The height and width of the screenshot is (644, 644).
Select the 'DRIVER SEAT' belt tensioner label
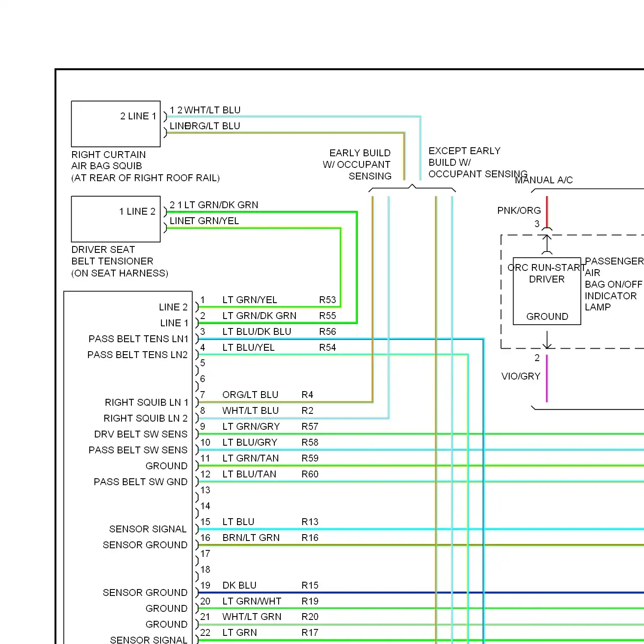point(103,249)
